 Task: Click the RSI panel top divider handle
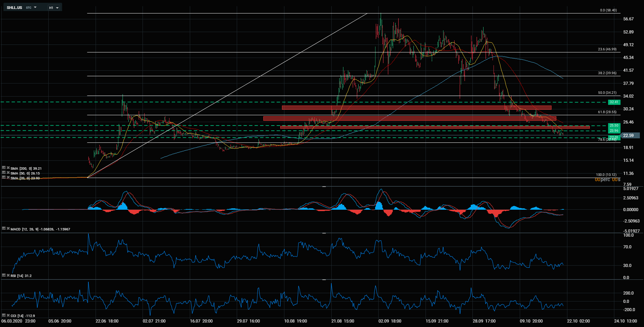324,233
